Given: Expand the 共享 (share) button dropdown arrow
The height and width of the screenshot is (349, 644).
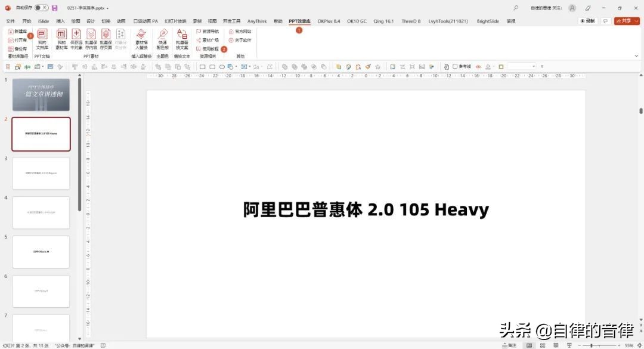Looking at the screenshot, I should coord(637,21).
